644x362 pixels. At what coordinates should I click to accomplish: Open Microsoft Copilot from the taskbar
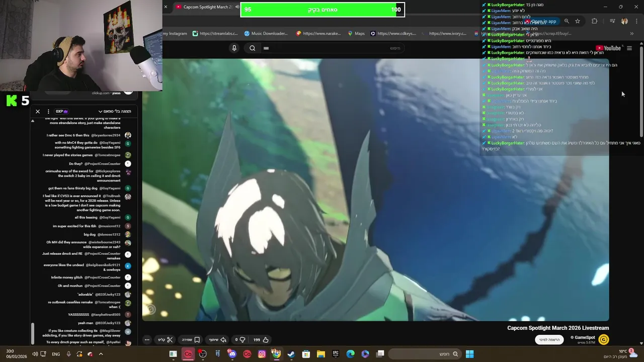365,354
